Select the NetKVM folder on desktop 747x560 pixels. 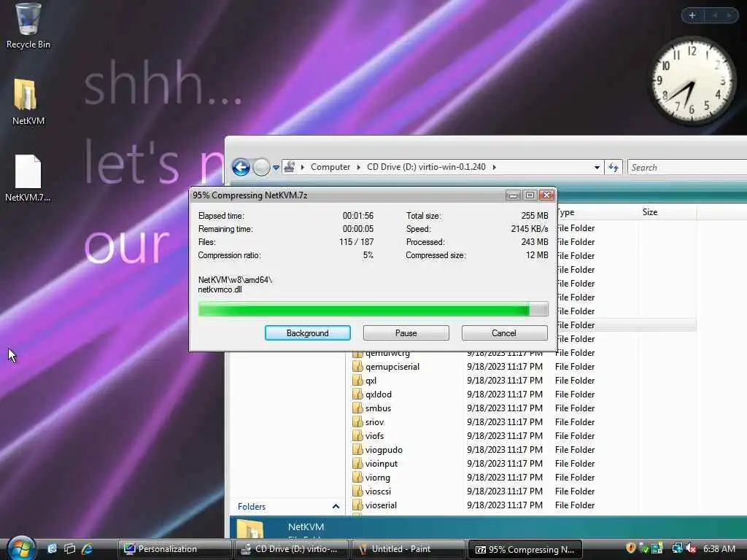(x=28, y=101)
